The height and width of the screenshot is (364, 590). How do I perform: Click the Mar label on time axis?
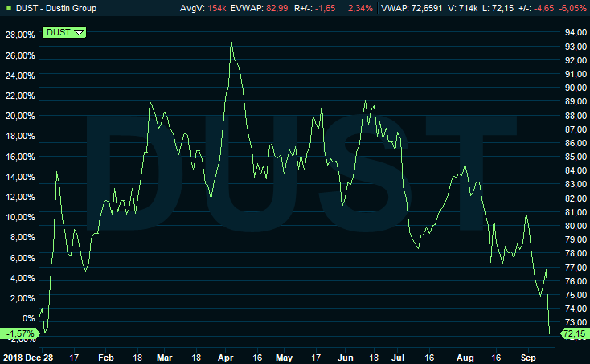click(165, 358)
